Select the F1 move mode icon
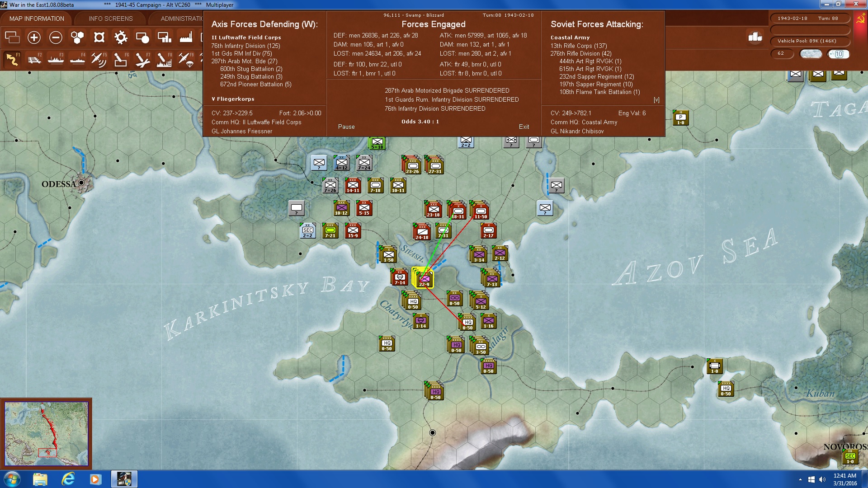Viewport: 868px width, 488px height. point(12,59)
